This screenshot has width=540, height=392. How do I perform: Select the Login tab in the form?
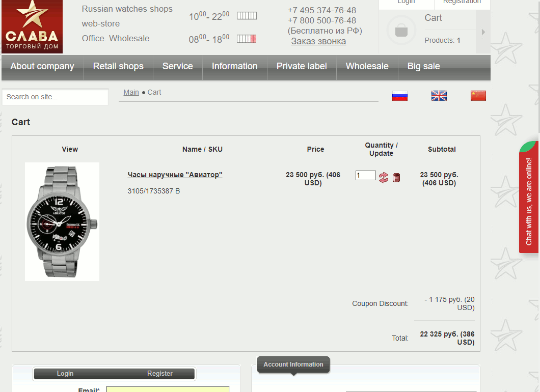click(x=65, y=373)
